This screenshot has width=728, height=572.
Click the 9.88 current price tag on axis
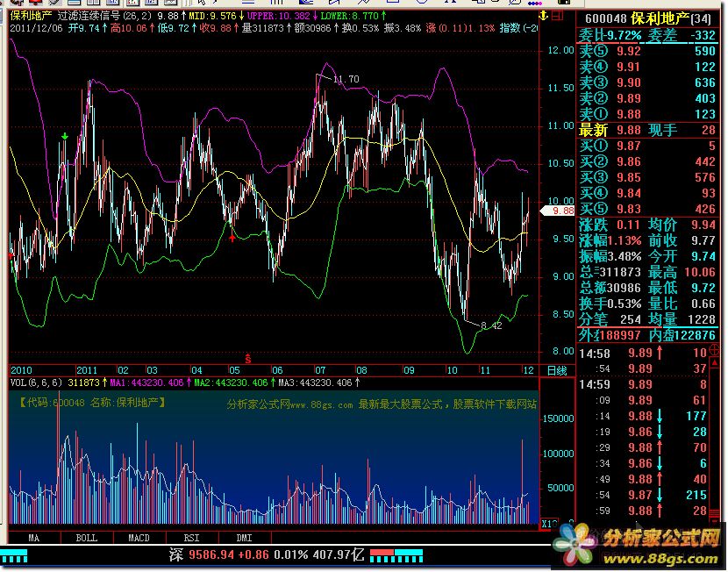click(x=558, y=211)
